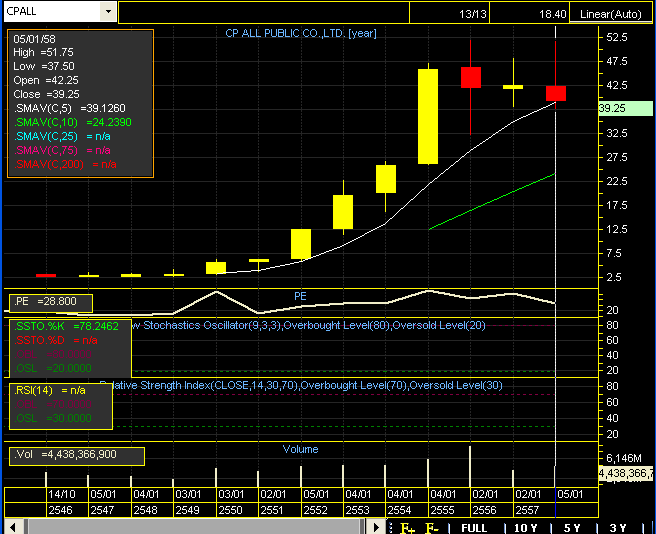This screenshot has width=656, height=534.
Task: Click the F- zoom out icon
Action: (x=432, y=528)
